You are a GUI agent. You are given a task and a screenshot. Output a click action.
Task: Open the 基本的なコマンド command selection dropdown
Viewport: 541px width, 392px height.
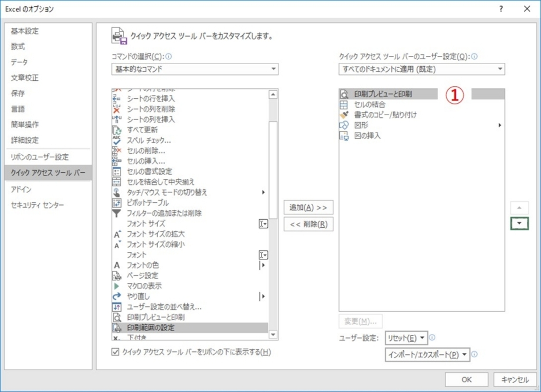tap(195, 69)
